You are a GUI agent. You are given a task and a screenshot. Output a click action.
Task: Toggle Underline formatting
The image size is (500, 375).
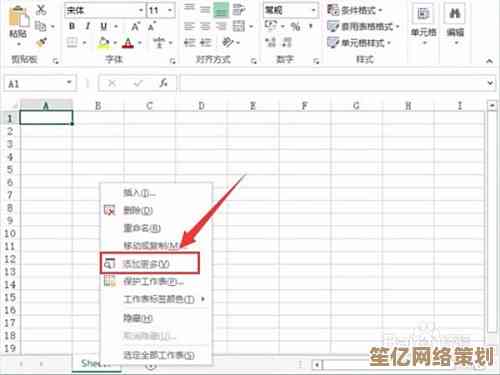pos(104,26)
